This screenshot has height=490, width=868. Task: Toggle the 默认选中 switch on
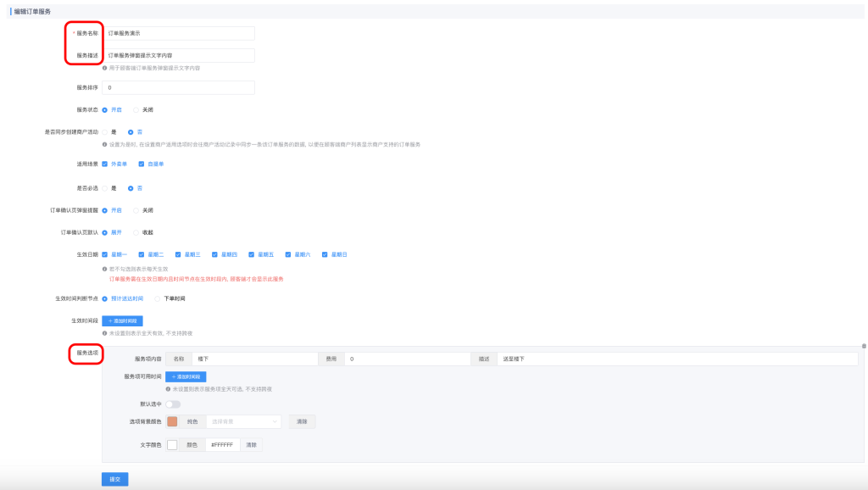pos(173,404)
